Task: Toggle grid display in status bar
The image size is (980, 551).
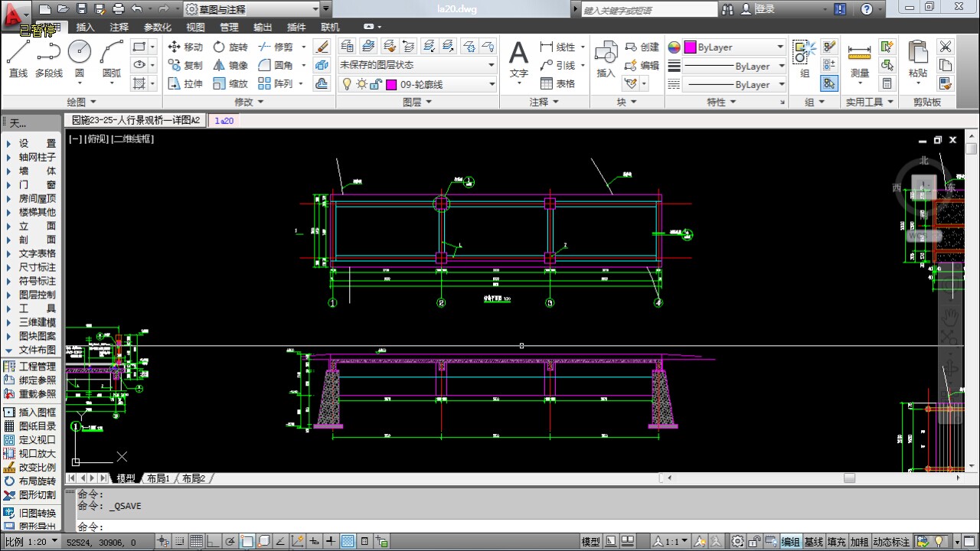Action: 196,542
